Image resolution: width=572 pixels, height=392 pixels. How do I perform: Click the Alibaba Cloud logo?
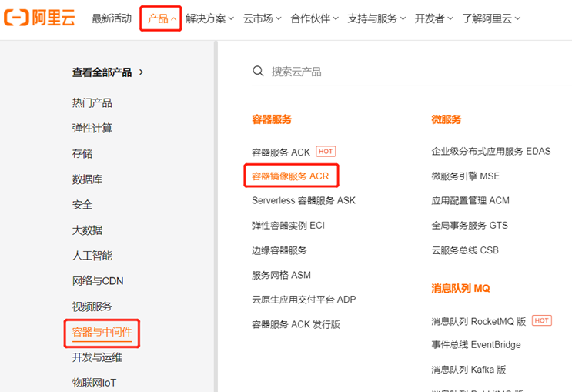(39, 18)
